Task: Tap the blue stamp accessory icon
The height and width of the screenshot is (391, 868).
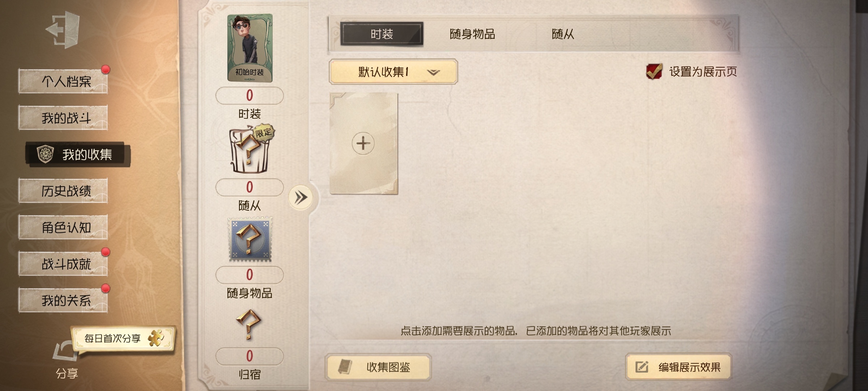Action: click(250, 239)
